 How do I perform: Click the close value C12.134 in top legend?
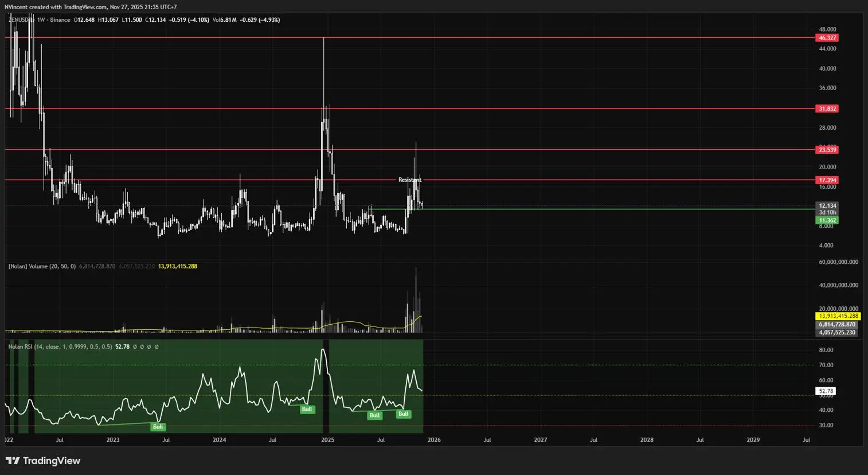[156, 20]
